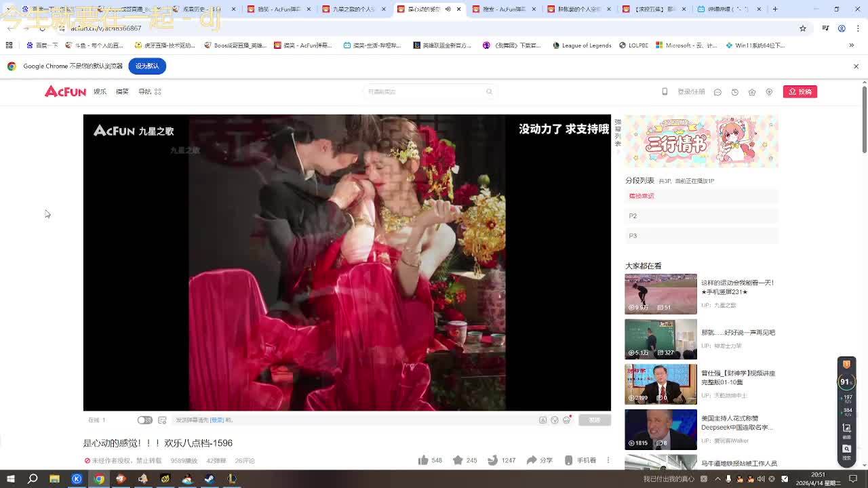This screenshot has height=488, width=868.
Task: Open the 娱乐 menu in header
Action: coord(100,91)
